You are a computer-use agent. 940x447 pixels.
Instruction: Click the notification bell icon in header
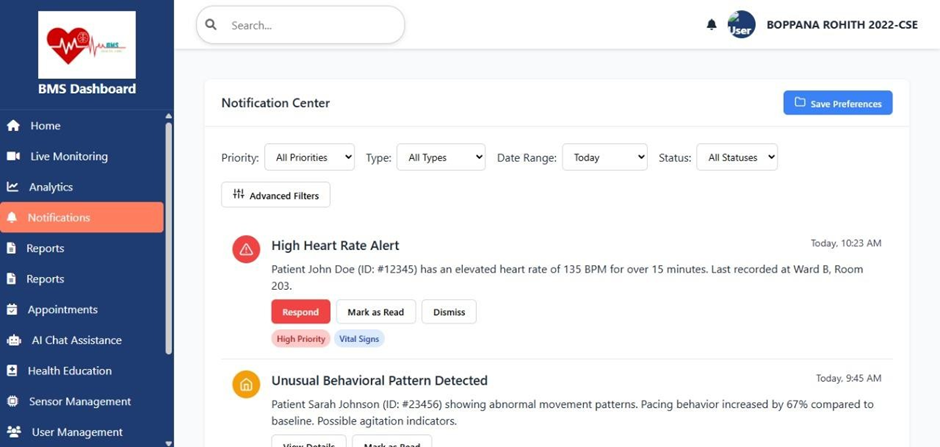tap(711, 24)
